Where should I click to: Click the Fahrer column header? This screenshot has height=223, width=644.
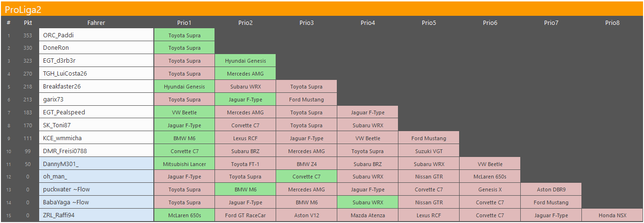point(96,22)
